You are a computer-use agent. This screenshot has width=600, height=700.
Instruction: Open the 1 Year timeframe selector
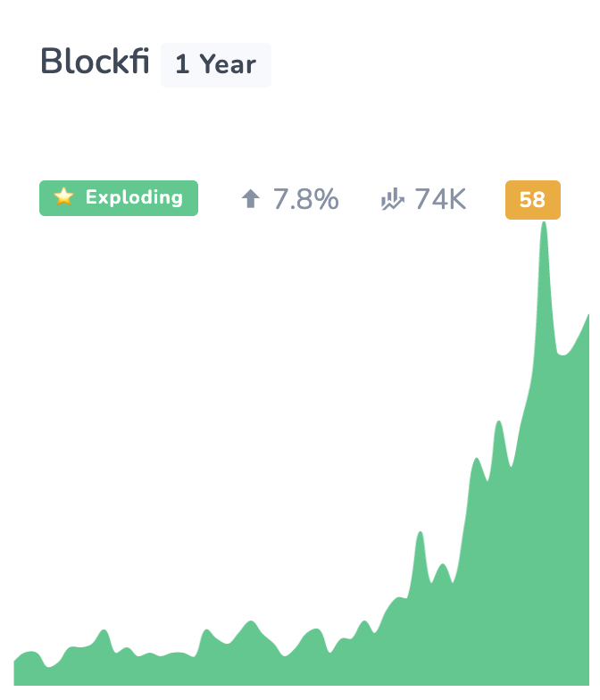coord(216,64)
